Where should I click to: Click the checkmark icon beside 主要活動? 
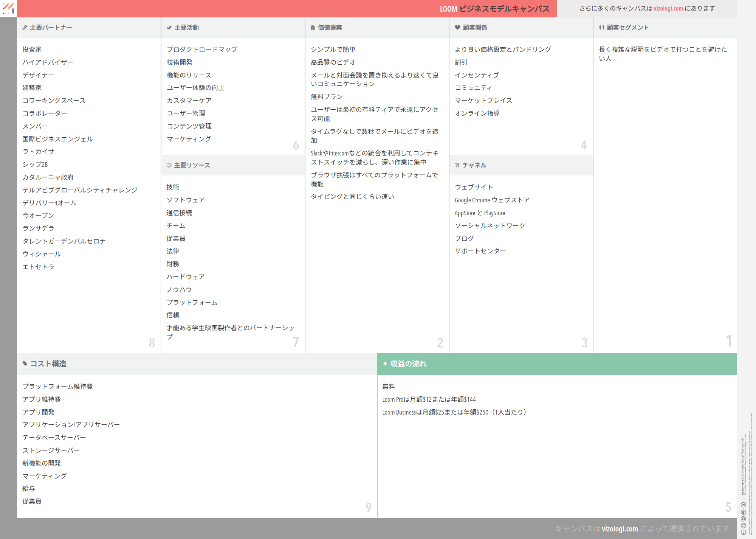coord(169,28)
